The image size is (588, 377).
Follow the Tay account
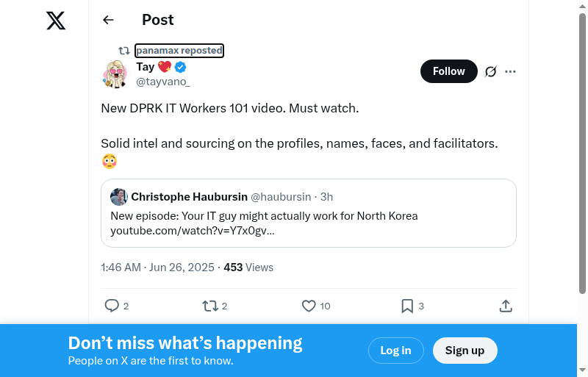coord(448,71)
